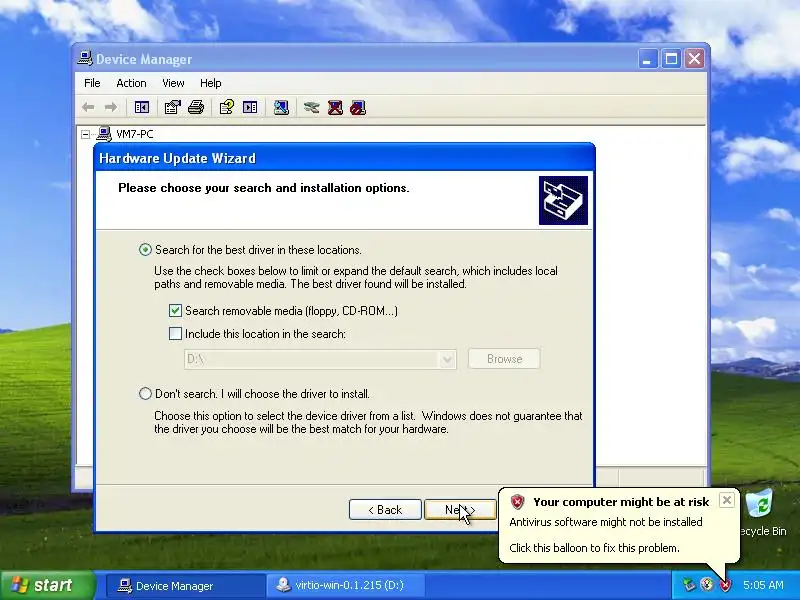Click the VM7-PC tree label

coord(135,134)
